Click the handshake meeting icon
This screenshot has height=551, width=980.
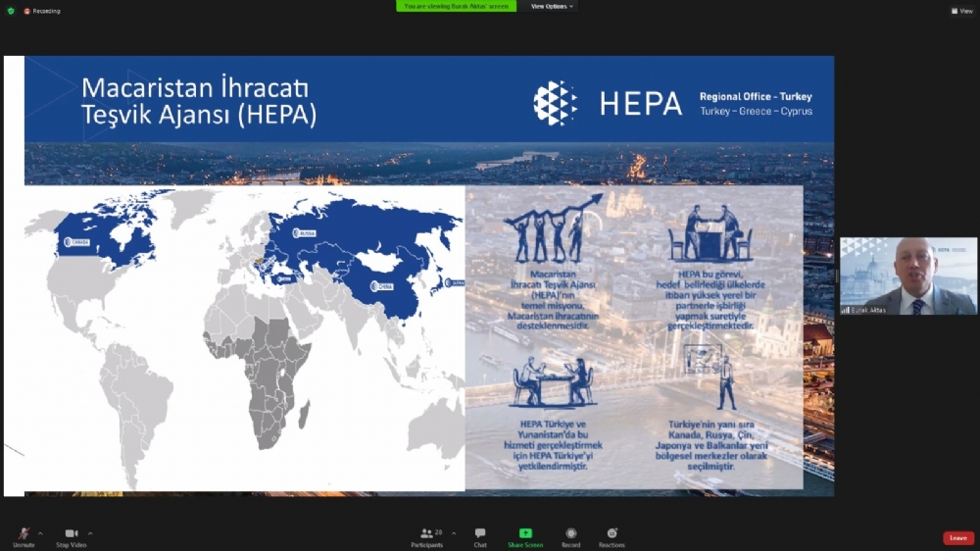click(x=710, y=234)
